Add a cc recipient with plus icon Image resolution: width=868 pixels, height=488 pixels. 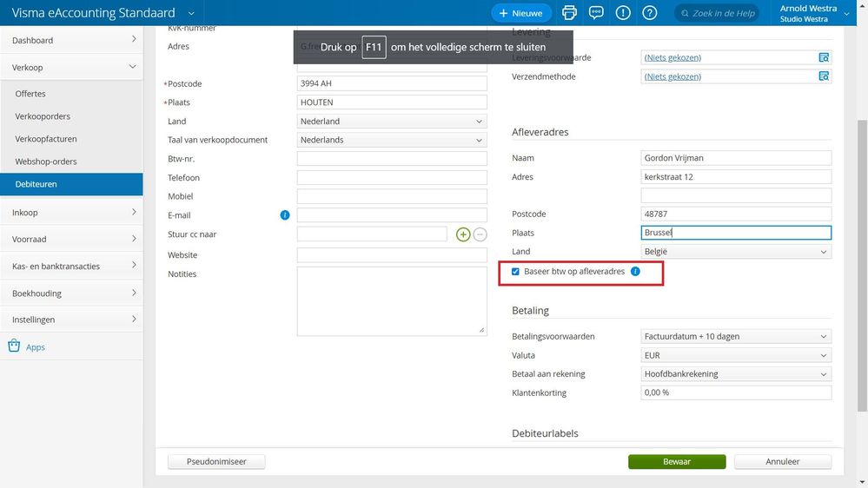(463, 234)
